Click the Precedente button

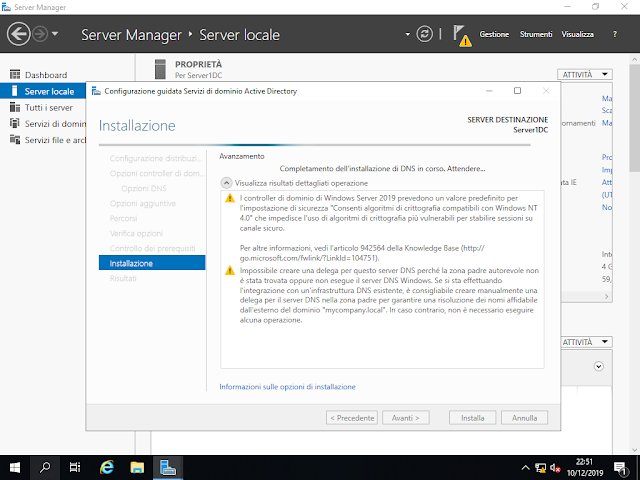click(x=352, y=418)
